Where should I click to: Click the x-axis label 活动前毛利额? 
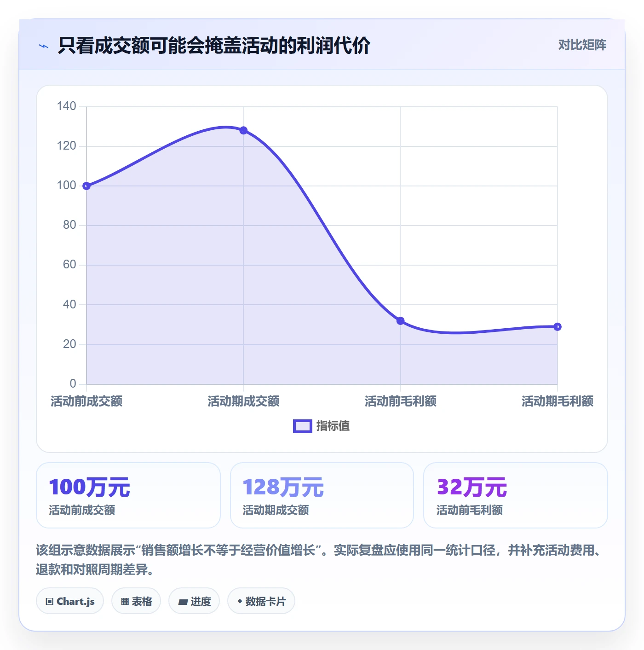tap(401, 401)
